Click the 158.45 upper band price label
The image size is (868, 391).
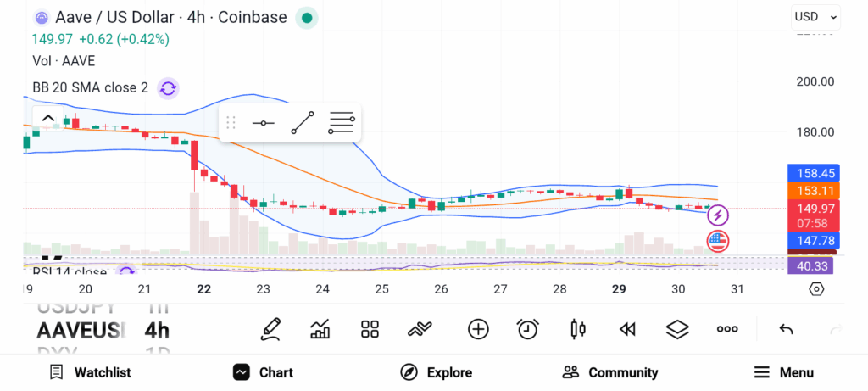(813, 173)
